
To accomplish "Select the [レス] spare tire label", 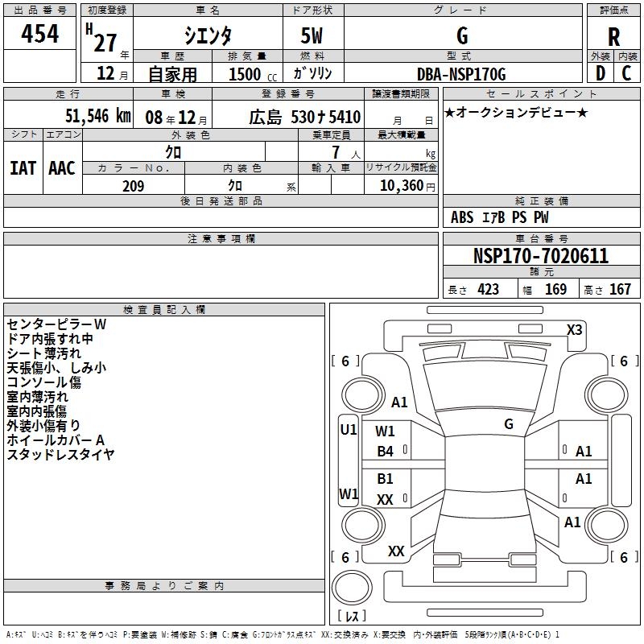I will coord(352,616).
